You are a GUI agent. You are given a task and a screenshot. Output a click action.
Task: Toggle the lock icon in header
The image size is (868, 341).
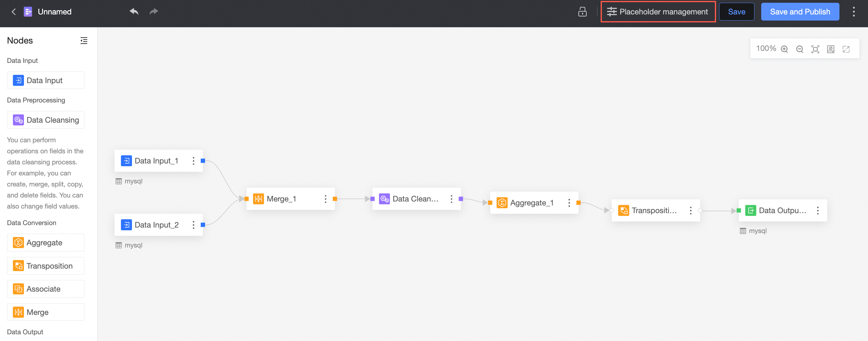click(x=582, y=12)
